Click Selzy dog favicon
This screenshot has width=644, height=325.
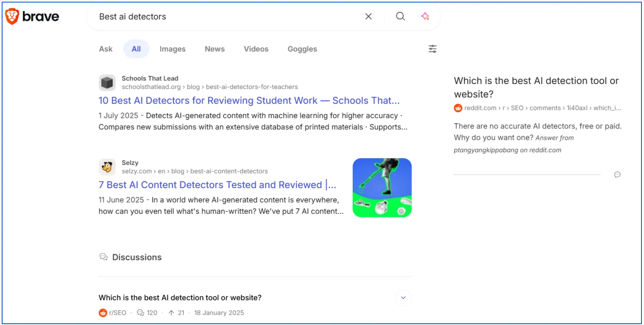[x=107, y=167]
